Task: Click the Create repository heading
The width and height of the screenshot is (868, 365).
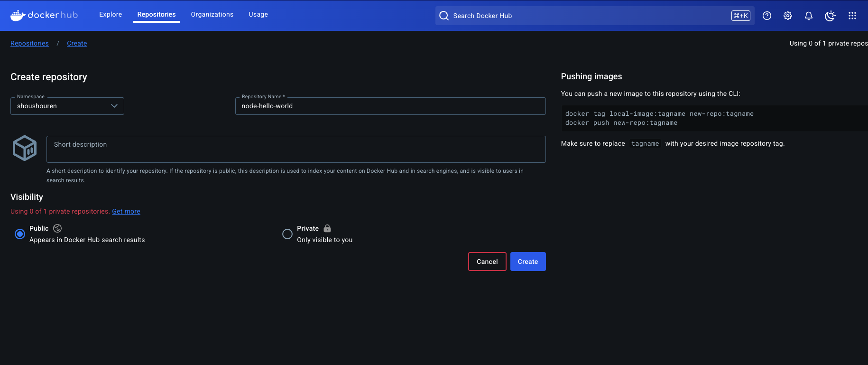Action: pyautogui.click(x=49, y=77)
